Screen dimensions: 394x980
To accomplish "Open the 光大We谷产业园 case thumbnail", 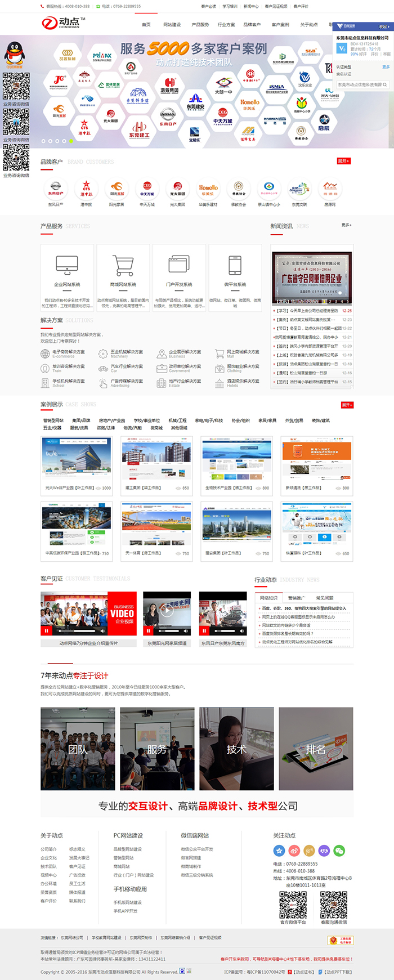I will [76, 460].
